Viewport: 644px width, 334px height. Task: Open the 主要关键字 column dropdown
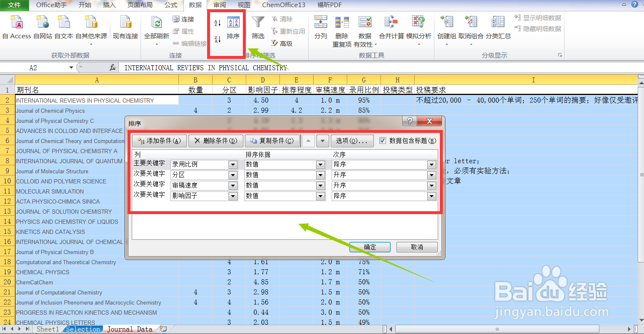coord(233,164)
